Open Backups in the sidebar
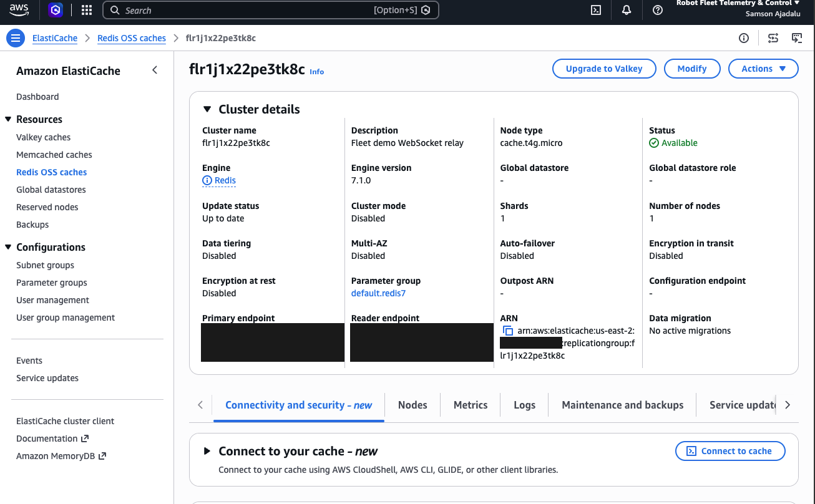 pos(32,225)
